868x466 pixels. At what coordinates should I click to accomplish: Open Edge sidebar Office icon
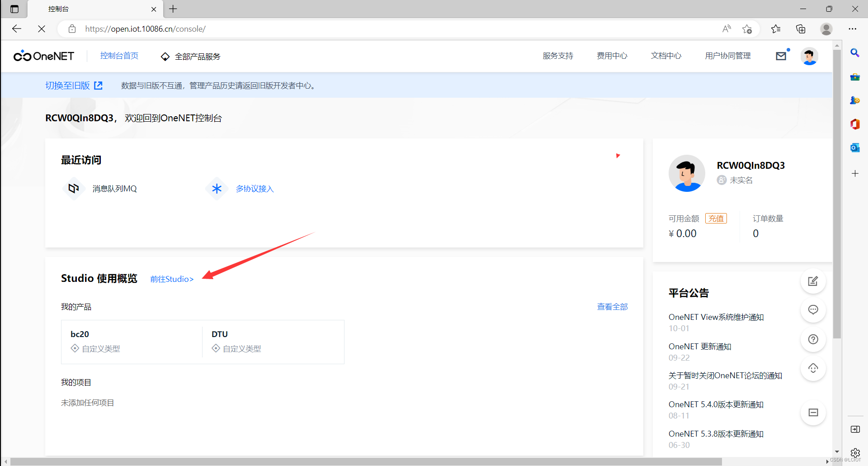[855, 124]
